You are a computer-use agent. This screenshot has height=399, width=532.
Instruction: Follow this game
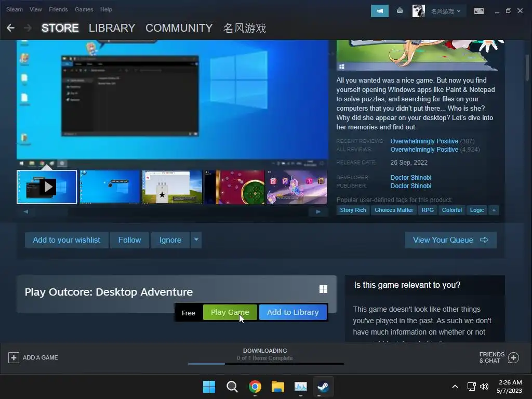[129, 240]
